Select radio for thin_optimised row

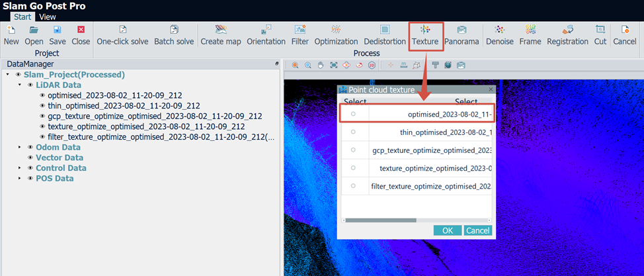coord(353,132)
